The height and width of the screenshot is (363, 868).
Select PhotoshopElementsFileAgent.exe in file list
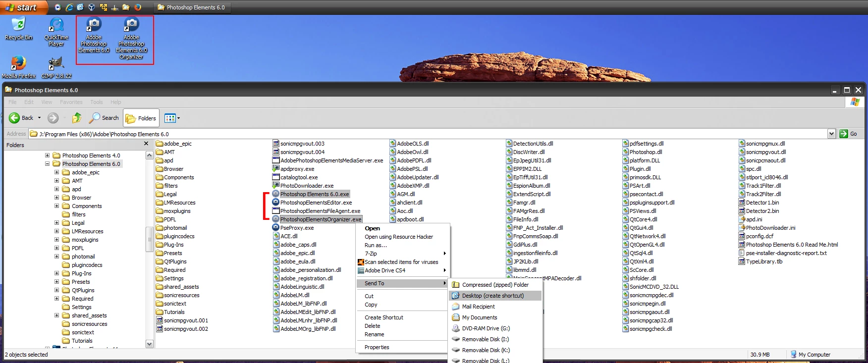pos(317,211)
